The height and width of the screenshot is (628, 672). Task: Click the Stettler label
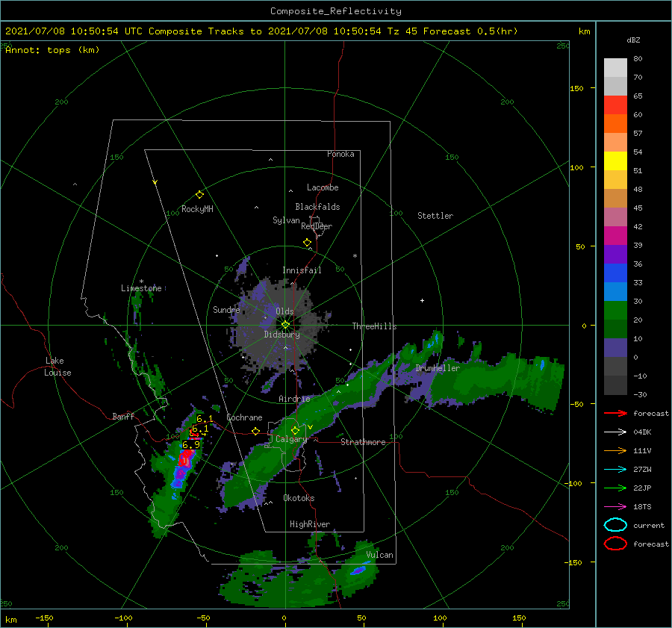pos(435,216)
